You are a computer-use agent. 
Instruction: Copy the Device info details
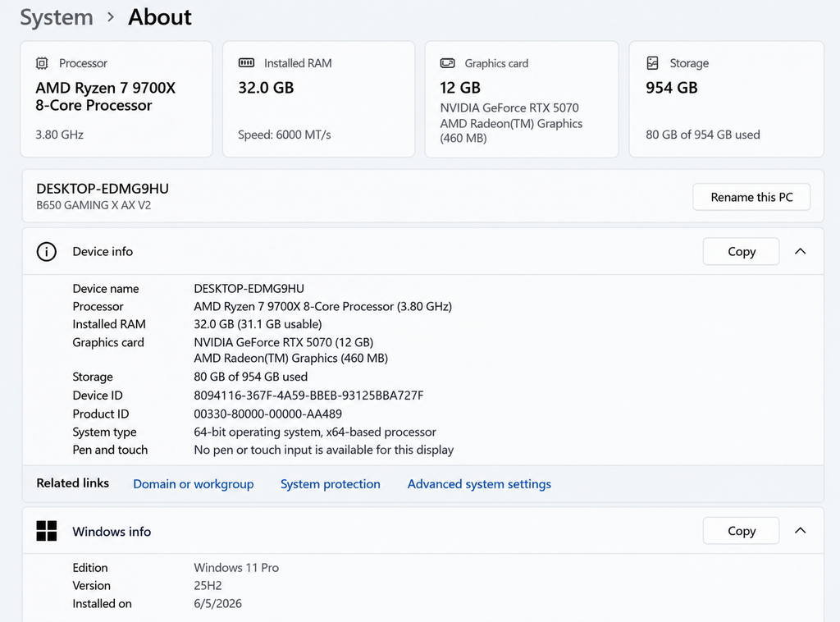tap(742, 251)
